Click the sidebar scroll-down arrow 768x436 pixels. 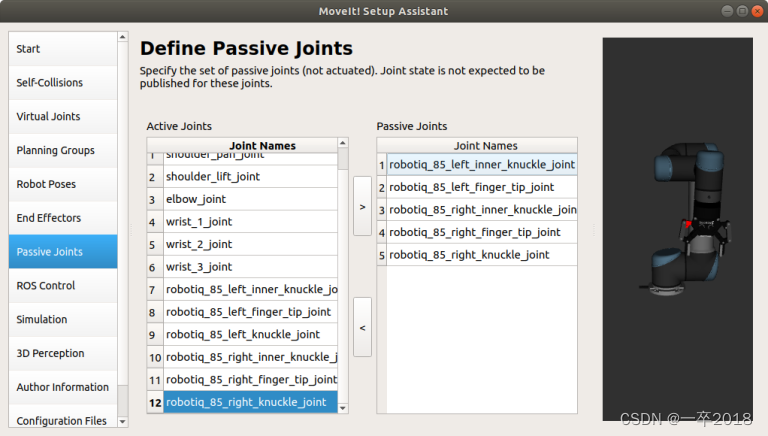[x=123, y=422]
